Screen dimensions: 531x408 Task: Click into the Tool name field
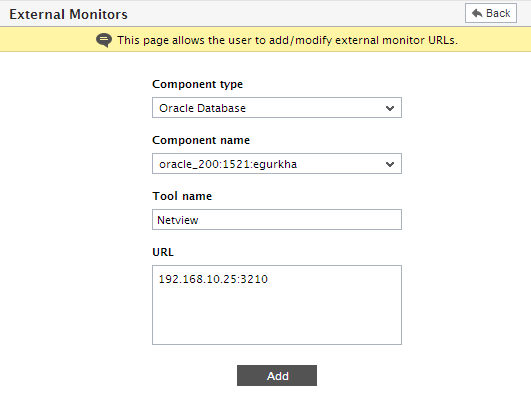pyautogui.click(x=277, y=219)
